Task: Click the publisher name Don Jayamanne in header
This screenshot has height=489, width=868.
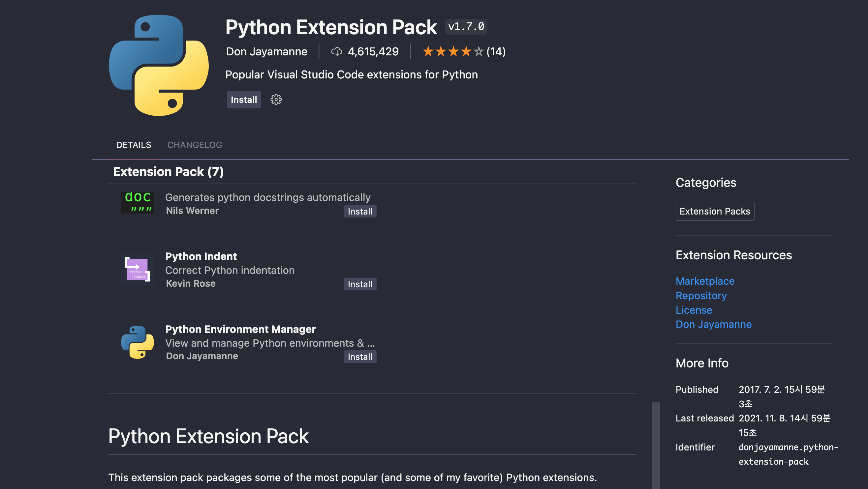Action: click(x=266, y=51)
